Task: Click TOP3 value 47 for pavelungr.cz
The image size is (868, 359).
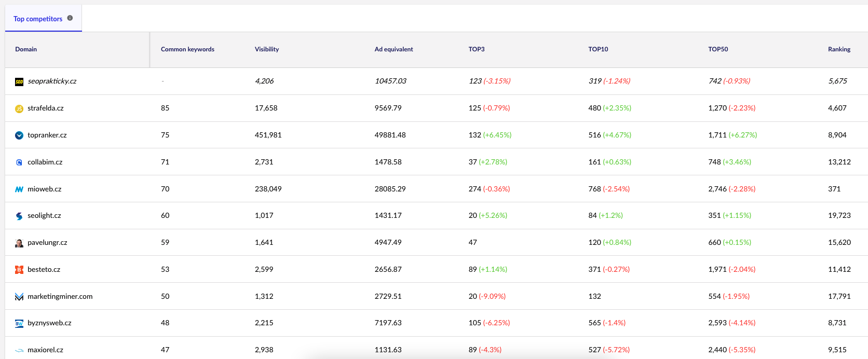Action: (x=473, y=242)
